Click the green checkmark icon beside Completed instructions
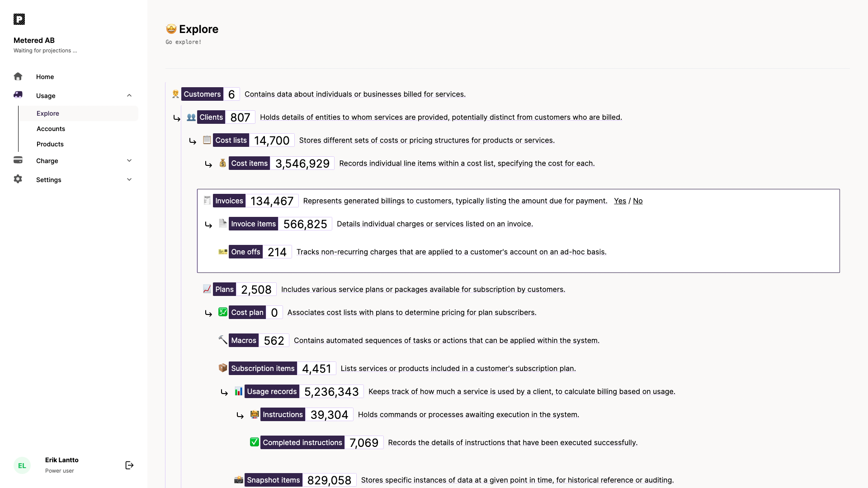868x488 pixels. 255,442
